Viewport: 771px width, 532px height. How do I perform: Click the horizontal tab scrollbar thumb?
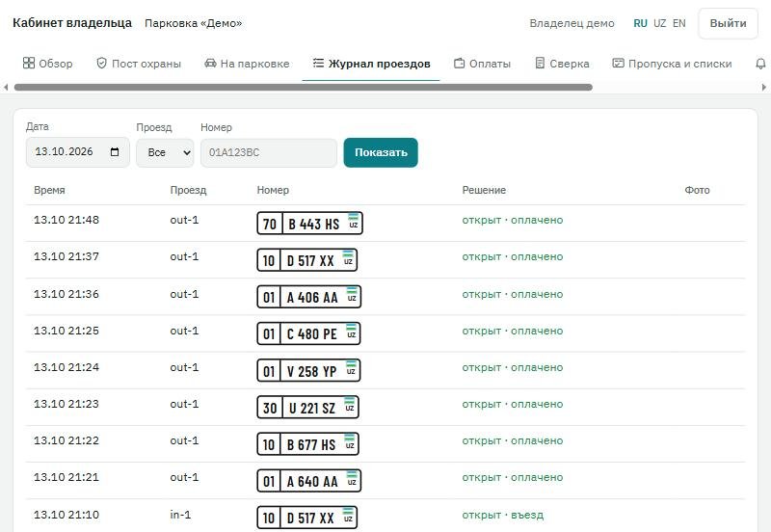point(303,87)
